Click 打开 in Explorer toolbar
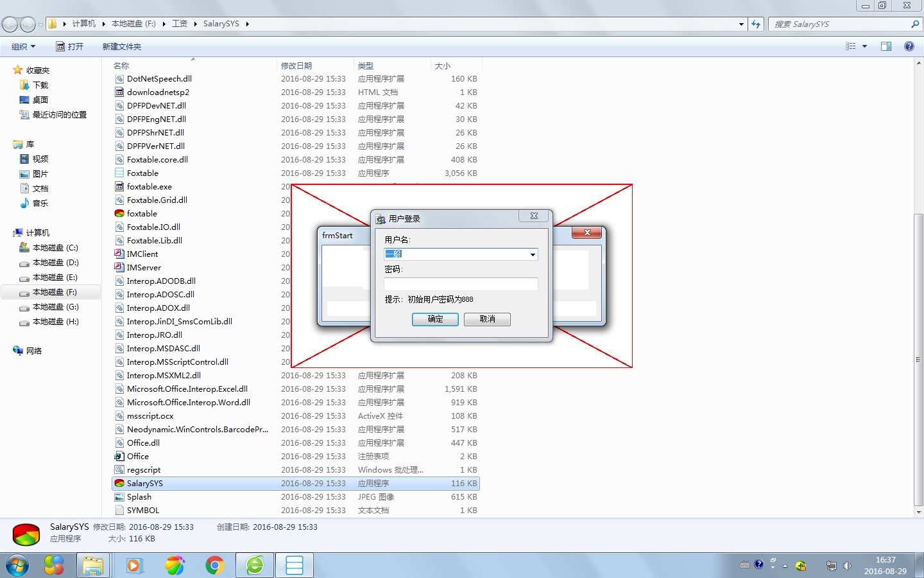Image resolution: width=924 pixels, height=578 pixels. (x=70, y=46)
